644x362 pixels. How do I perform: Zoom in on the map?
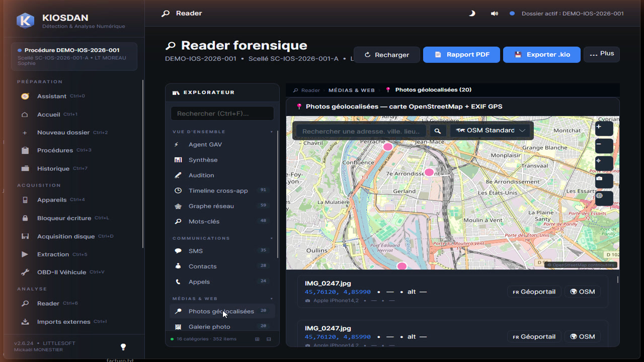tap(604, 128)
